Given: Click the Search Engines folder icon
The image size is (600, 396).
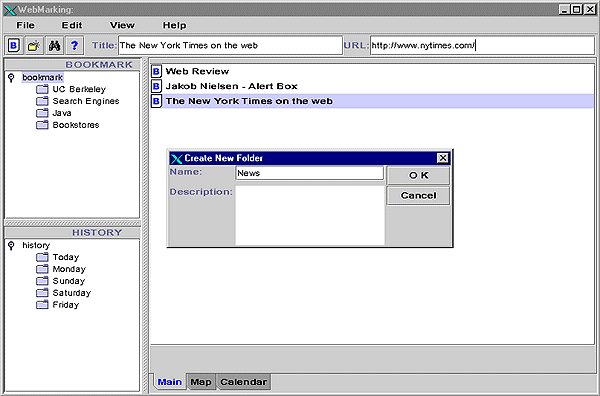Looking at the screenshot, I should click(42, 101).
